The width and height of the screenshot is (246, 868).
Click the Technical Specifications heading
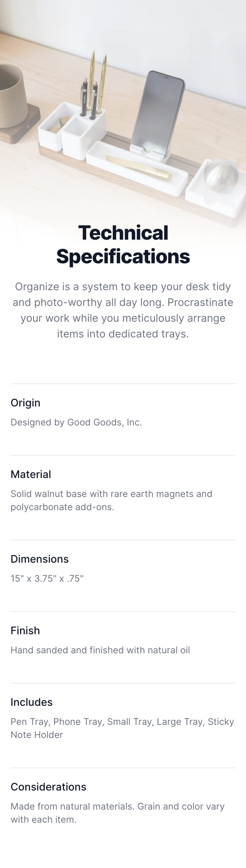123,245
